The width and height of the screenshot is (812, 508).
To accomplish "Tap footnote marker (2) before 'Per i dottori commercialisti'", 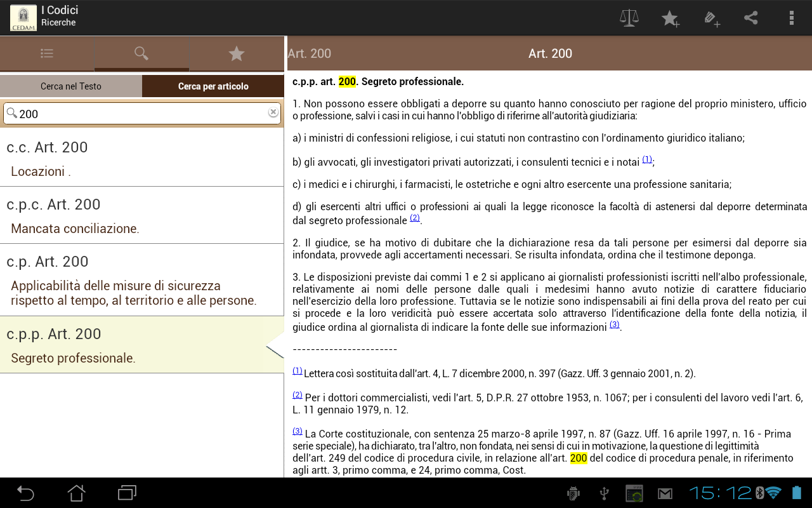I will 298,395.
